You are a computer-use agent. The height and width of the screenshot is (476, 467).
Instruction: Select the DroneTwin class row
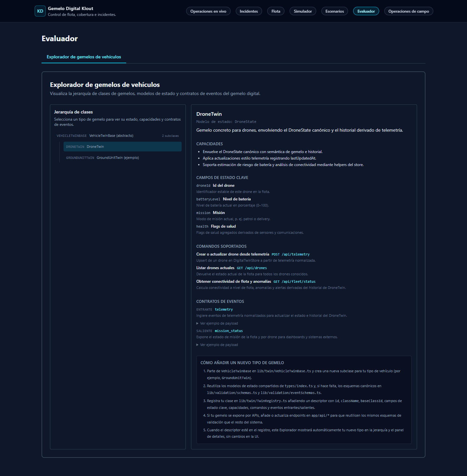pos(123,147)
